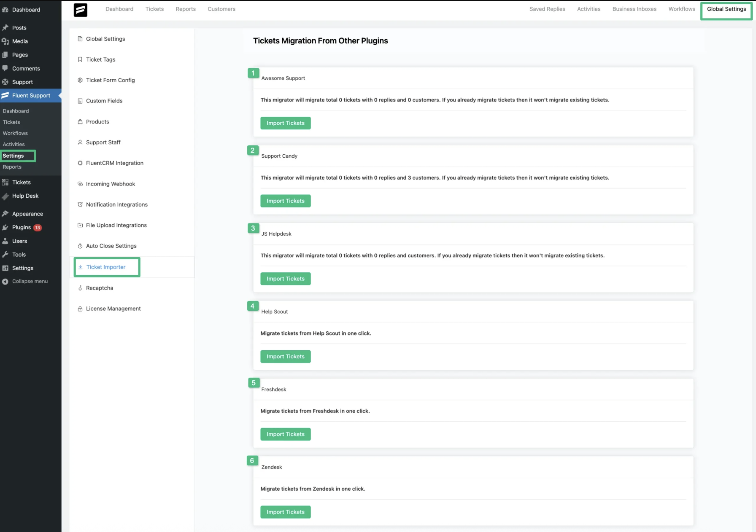
Task: Import tickets from Awesome Support
Action: coord(285,123)
